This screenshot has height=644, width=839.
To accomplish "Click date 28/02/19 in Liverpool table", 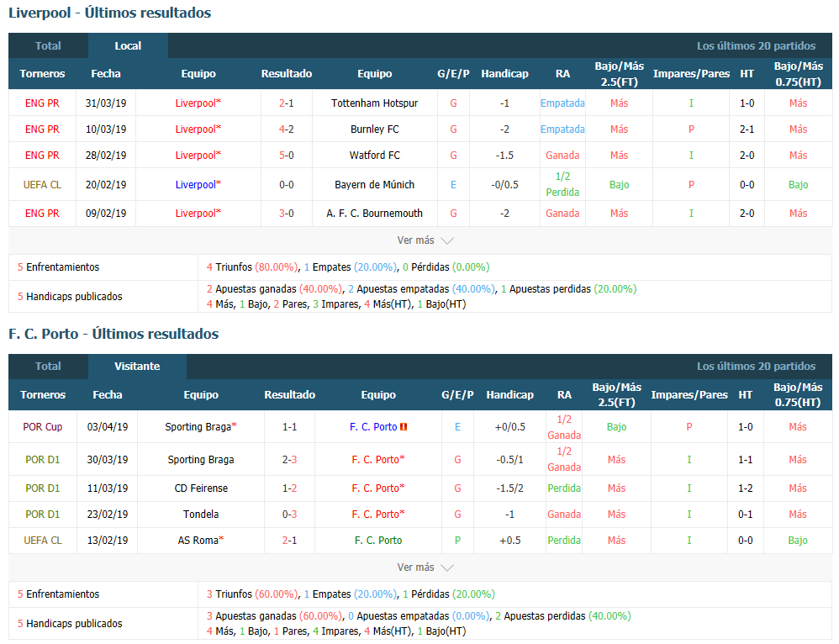I will tap(106, 156).
